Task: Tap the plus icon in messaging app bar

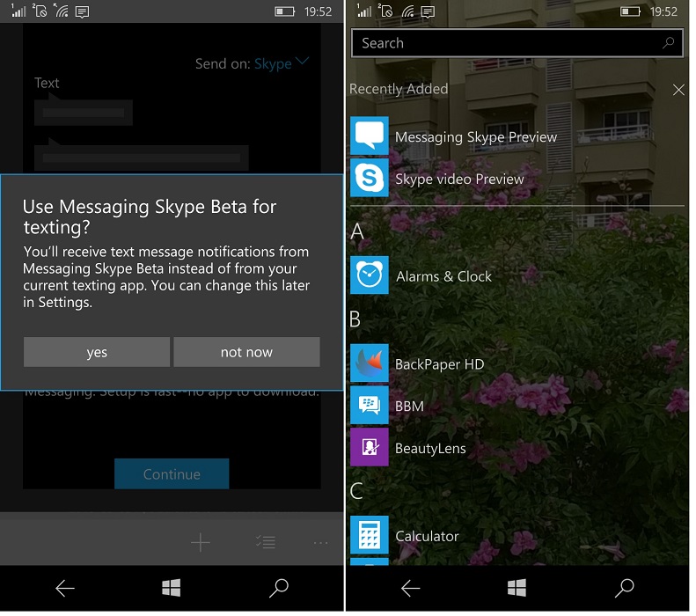Action: tap(201, 545)
